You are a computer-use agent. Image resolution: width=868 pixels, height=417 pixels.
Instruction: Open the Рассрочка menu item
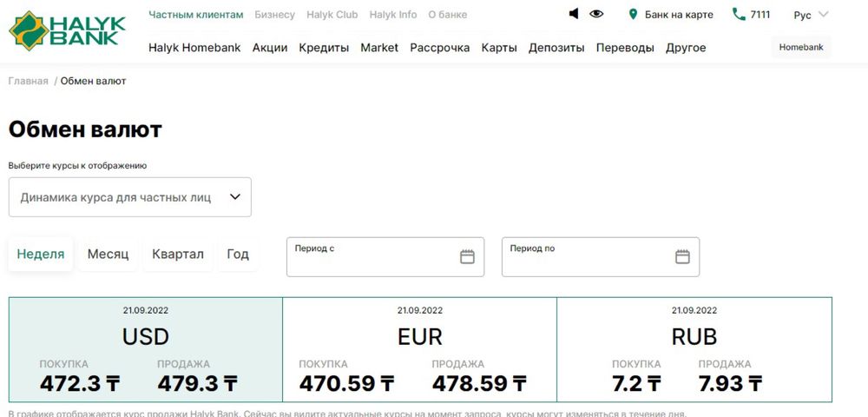coord(439,48)
